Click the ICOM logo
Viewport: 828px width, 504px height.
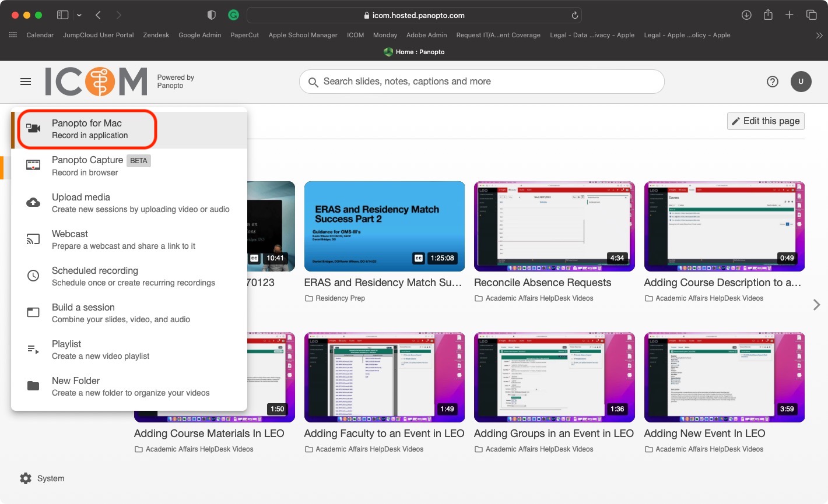pyautogui.click(x=96, y=82)
